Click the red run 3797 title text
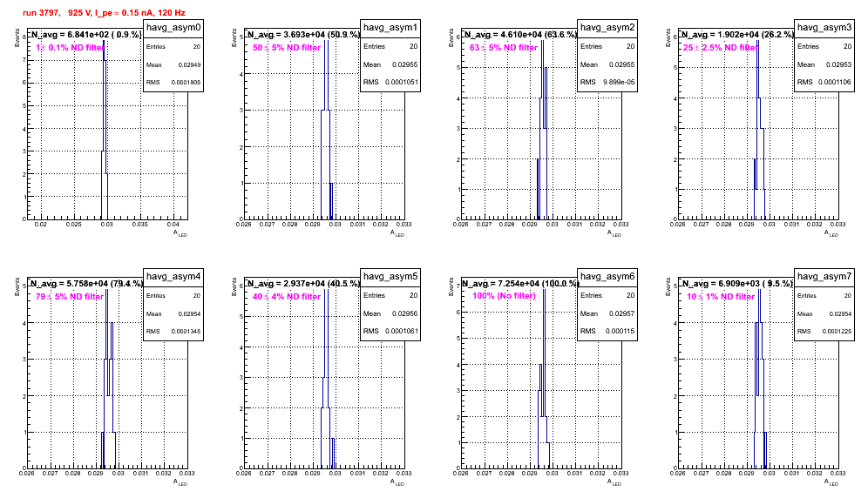The height and width of the screenshot is (498, 868). (x=104, y=12)
